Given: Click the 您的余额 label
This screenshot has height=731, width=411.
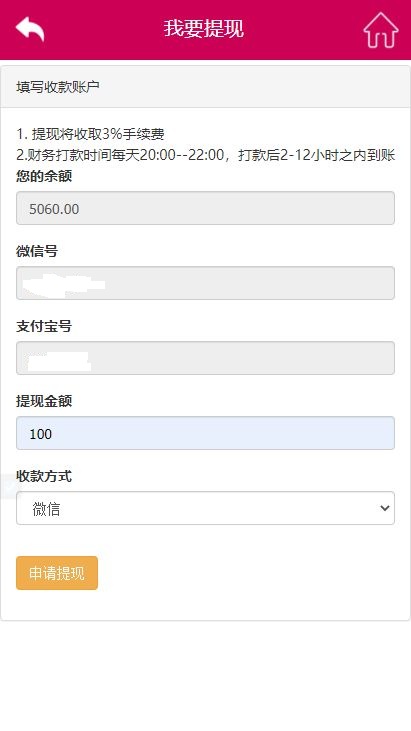Looking at the screenshot, I should click(x=44, y=177).
